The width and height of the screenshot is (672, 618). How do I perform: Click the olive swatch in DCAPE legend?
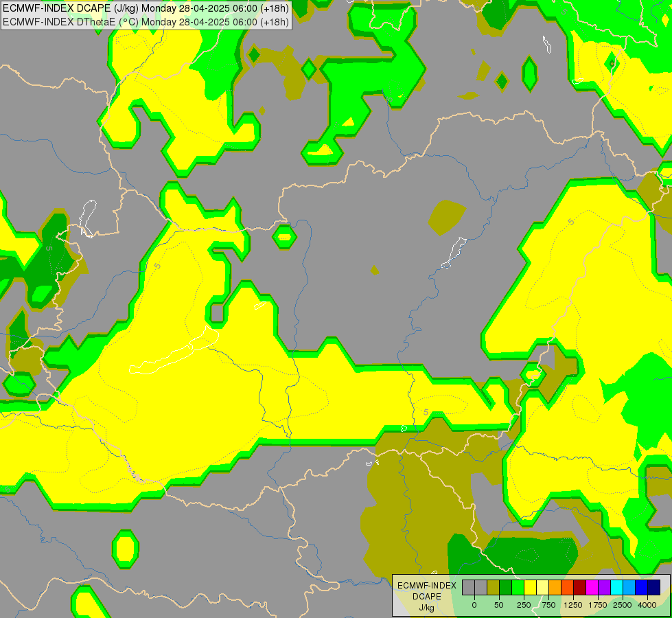click(494, 587)
